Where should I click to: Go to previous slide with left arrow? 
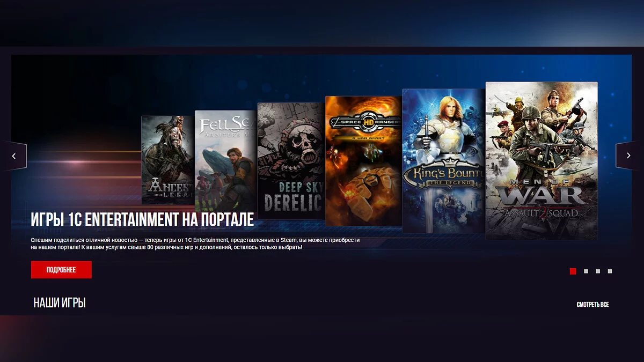13,156
